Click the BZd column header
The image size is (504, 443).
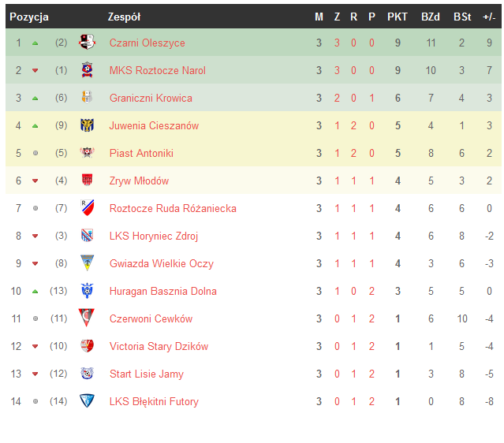(x=431, y=17)
